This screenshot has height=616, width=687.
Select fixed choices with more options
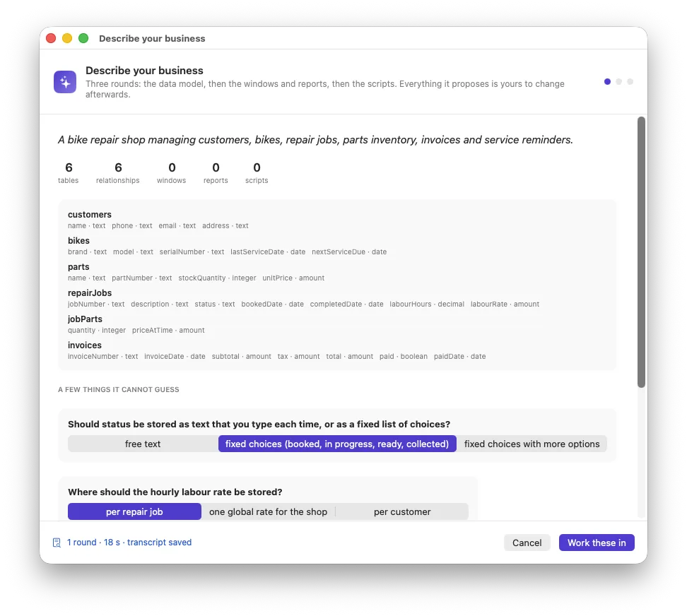point(532,444)
